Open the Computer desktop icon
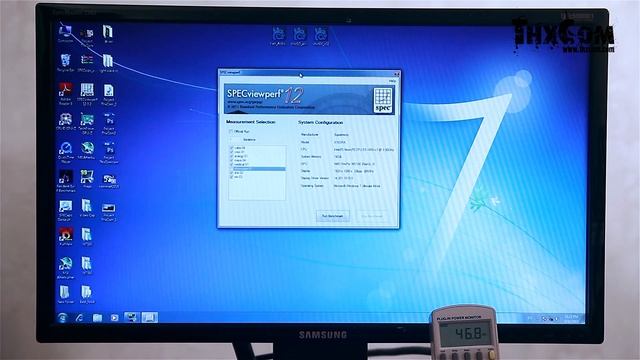Screen dimensions: 640x360 click(x=65, y=33)
